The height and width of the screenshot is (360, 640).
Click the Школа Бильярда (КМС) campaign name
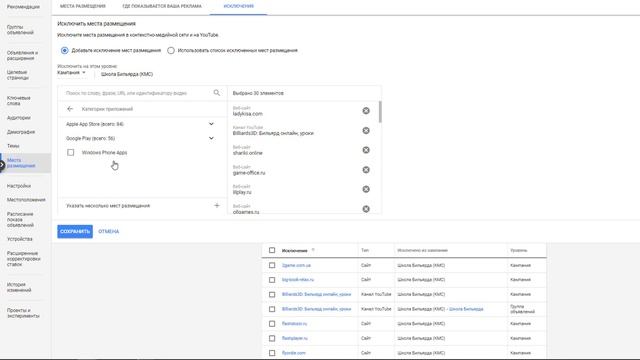click(127, 74)
